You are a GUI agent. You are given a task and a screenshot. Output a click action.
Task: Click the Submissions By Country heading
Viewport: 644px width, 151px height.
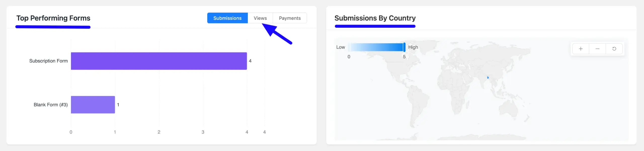click(x=375, y=18)
